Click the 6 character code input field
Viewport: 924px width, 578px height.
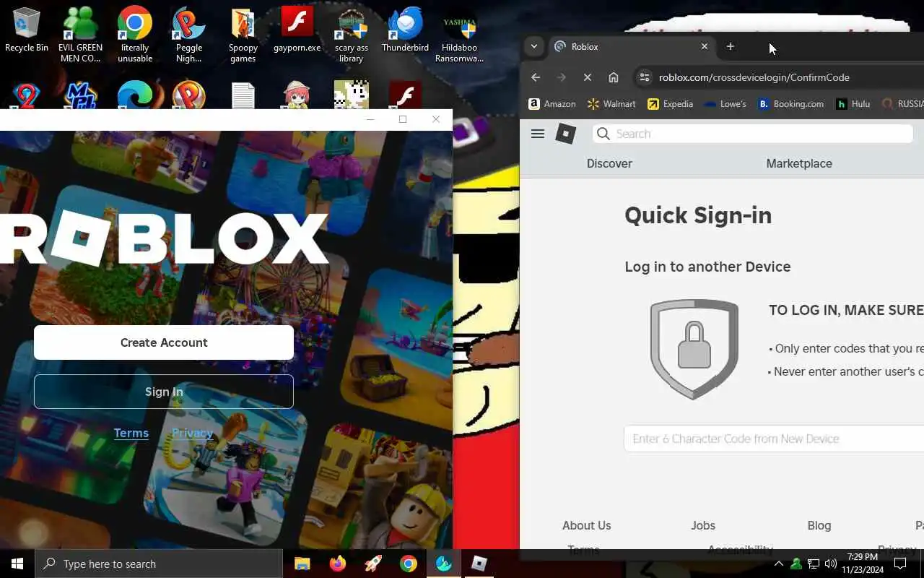[774, 439]
